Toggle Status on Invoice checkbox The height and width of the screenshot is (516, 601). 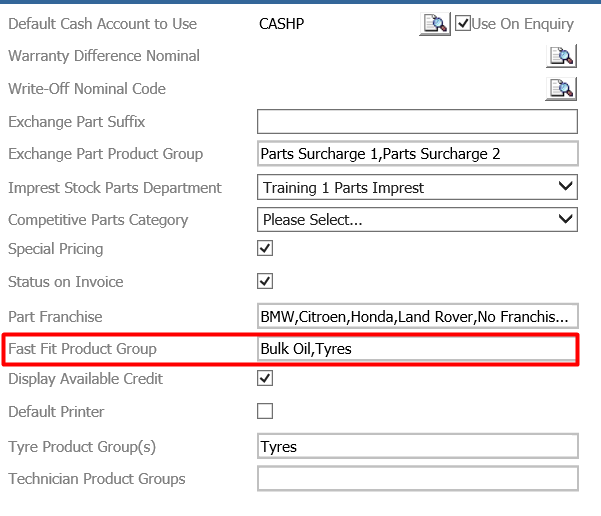265,281
